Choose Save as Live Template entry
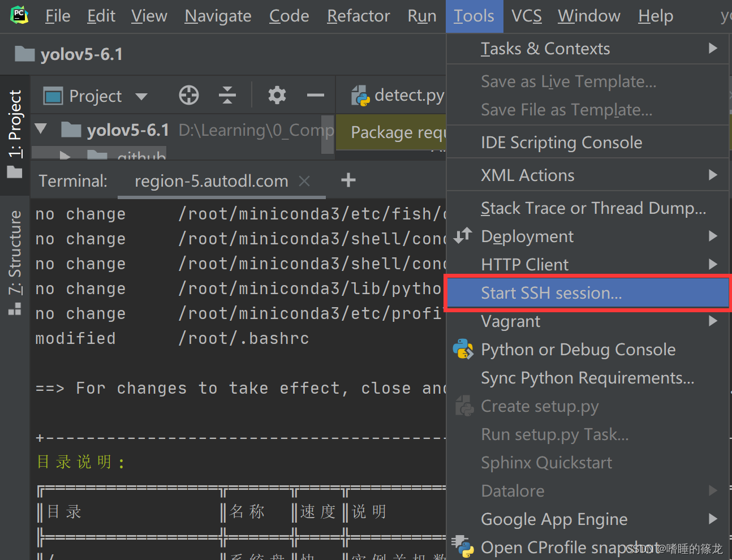This screenshot has width=732, height=560. 588,81
